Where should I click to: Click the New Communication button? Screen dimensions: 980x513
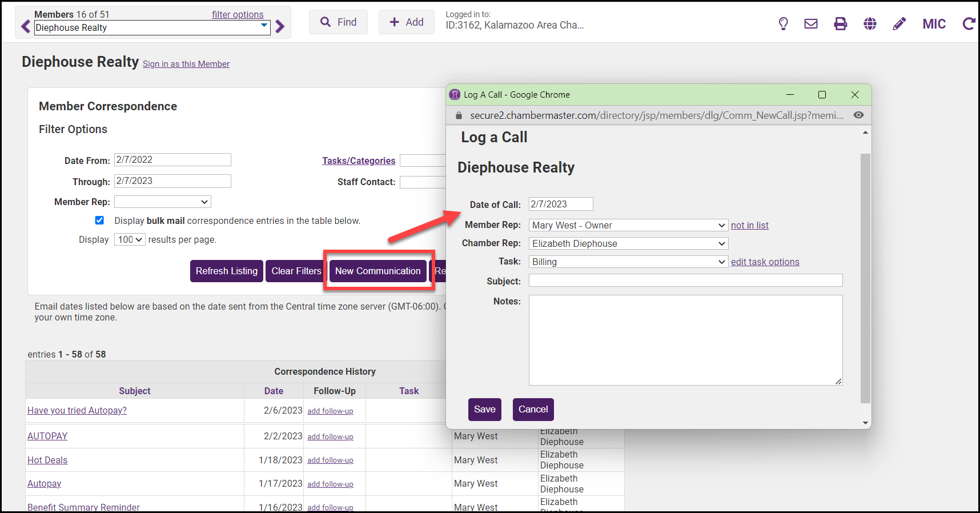377,271
